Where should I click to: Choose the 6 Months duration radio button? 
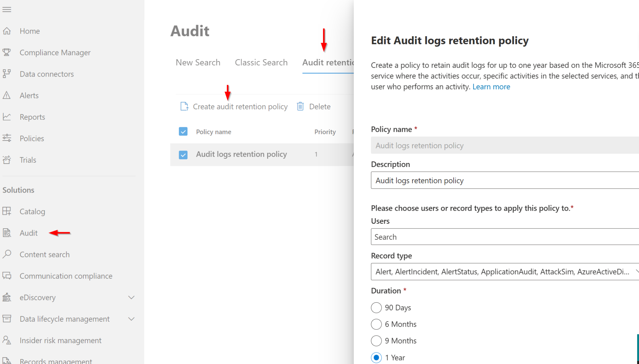(x=376, y=324)
